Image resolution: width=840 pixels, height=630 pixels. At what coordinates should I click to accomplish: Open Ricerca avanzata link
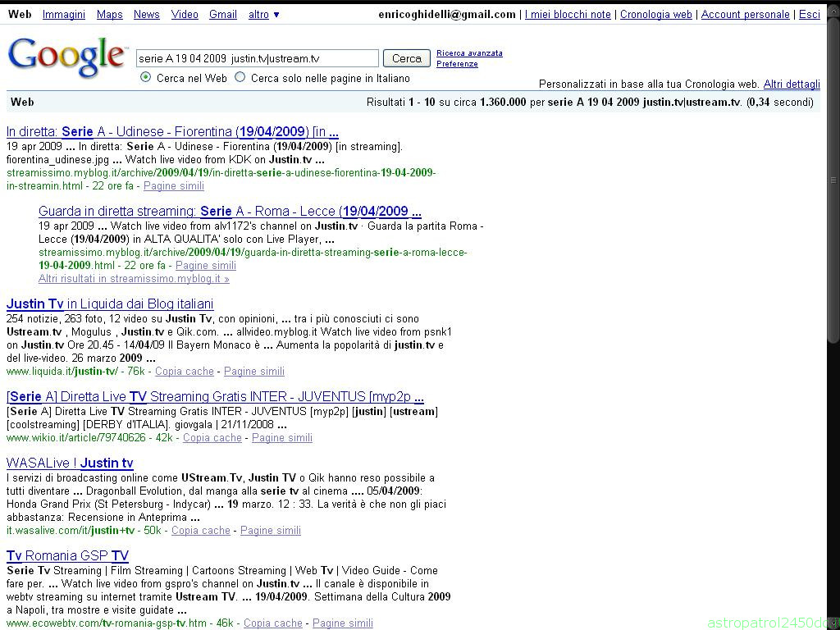point(469,53)
